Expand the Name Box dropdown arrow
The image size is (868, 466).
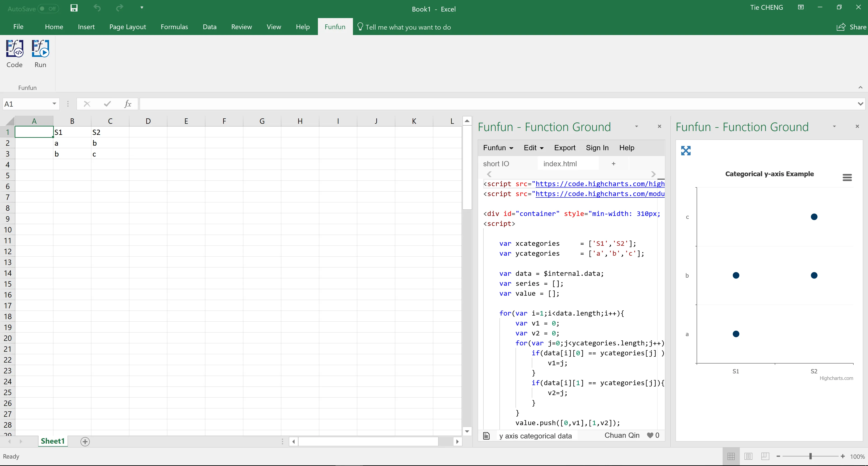coord(54,104)
